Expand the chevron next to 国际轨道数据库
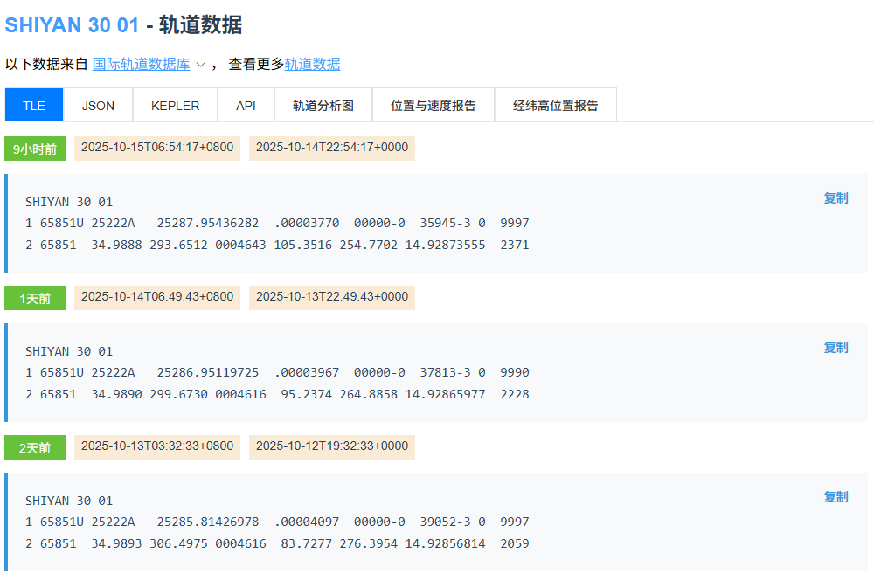Viewport: 874px width, 588px height. pyautogui.click(x=200, y=65)
